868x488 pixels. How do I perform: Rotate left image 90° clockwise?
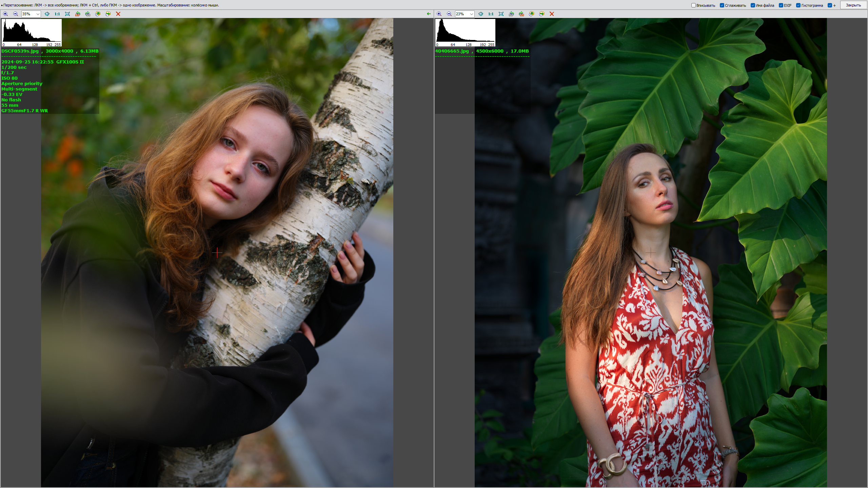(88, 14)
